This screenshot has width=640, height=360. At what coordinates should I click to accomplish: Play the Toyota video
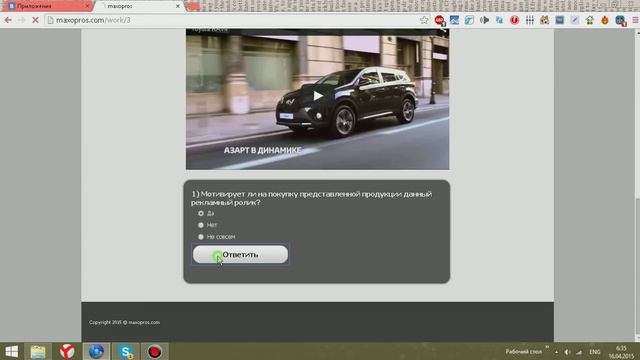pyautogui.click(x=318, y=96)
